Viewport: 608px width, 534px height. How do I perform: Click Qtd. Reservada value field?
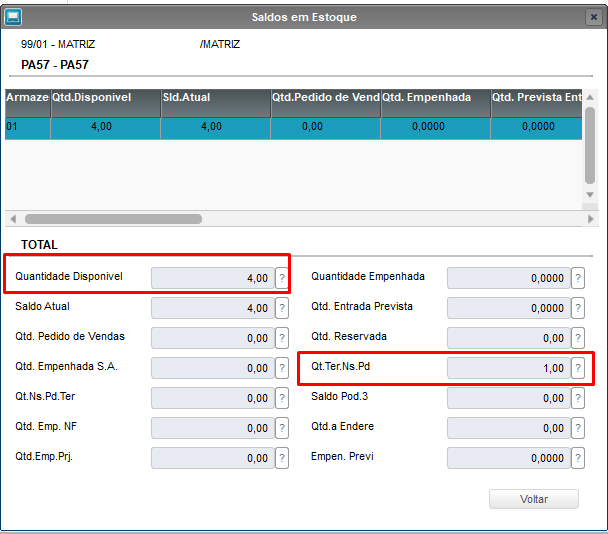tap(509, 338)
